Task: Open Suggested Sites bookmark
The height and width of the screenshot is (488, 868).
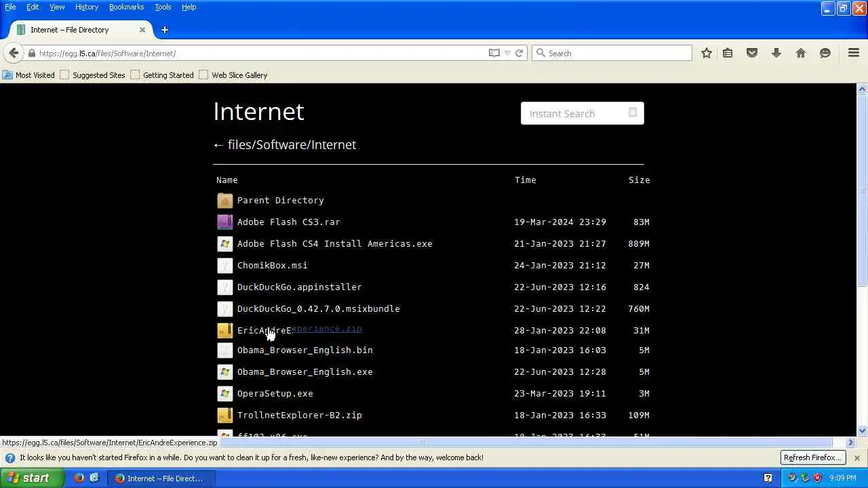Action: click(93, 75)
